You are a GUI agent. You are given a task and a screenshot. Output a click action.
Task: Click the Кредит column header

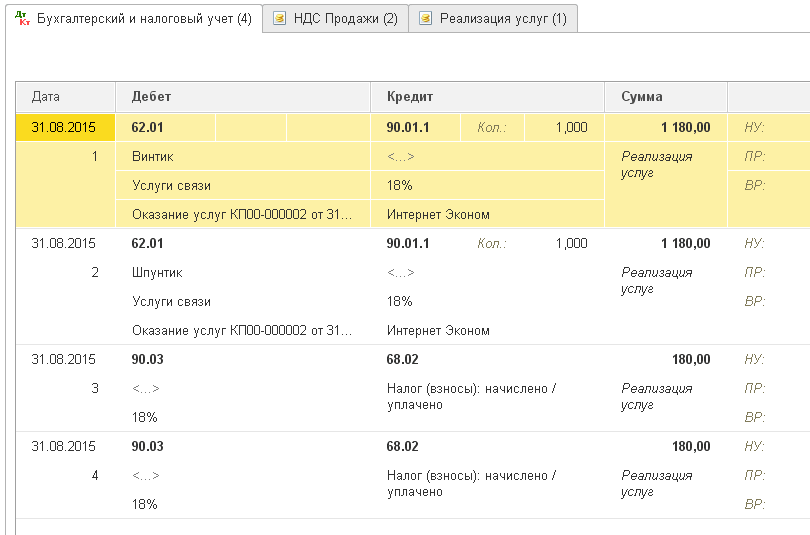coord(408,97)
